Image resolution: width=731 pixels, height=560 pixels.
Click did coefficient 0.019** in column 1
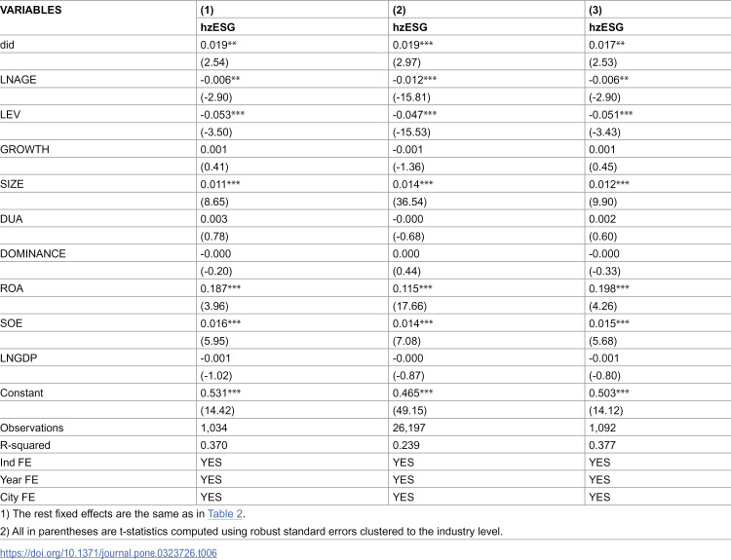[x=218, y=45]
